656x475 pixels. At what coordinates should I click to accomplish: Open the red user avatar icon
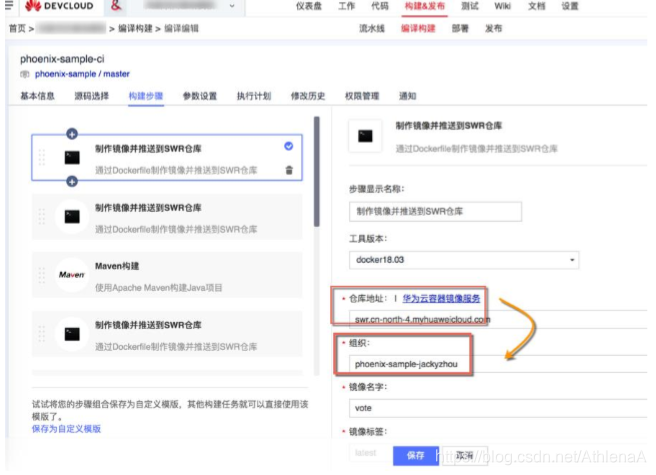(x=116, y=5)
